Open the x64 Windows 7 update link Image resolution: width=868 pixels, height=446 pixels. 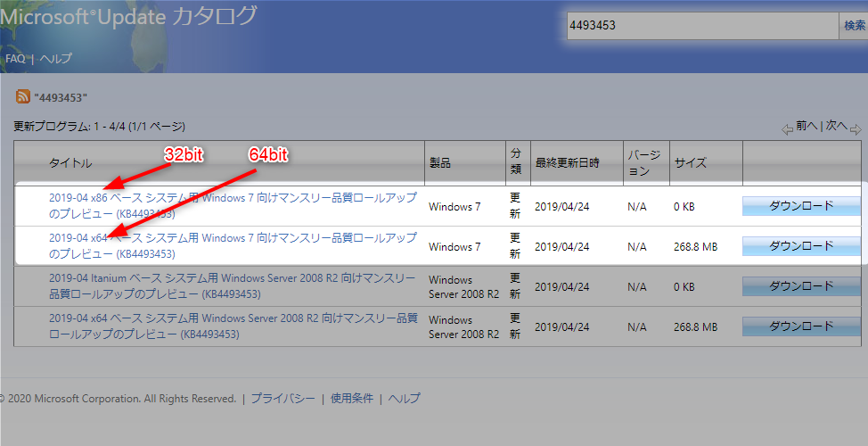click(233, 245)
